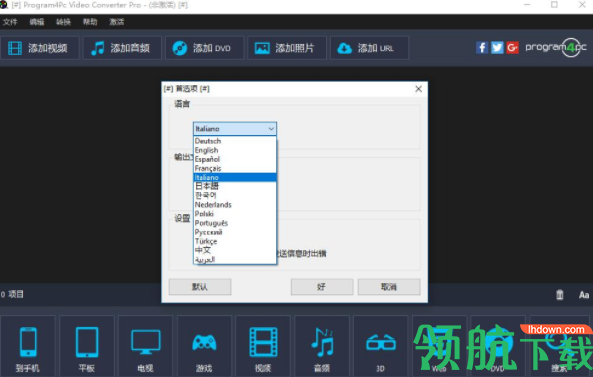This screenshot has width=593, height=377.
Task: Click the 取消 cancel button
Action: pyautogui.click(x=389, y=287)
